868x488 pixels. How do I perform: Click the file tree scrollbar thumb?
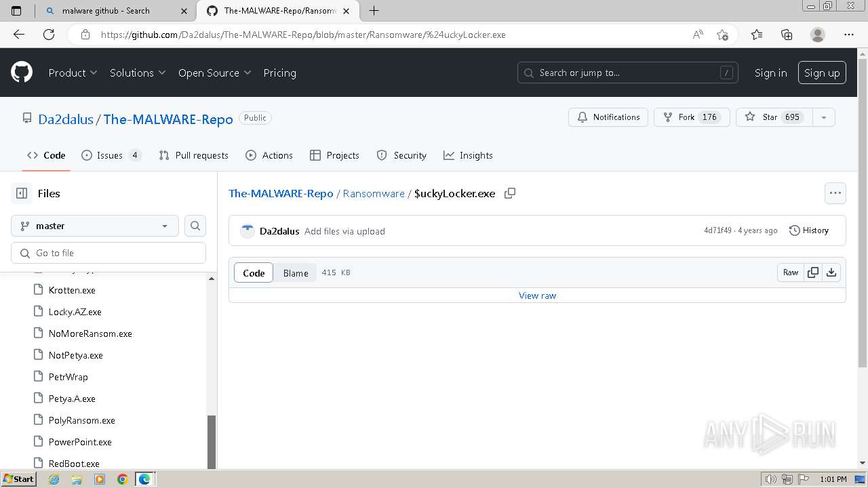212,441
